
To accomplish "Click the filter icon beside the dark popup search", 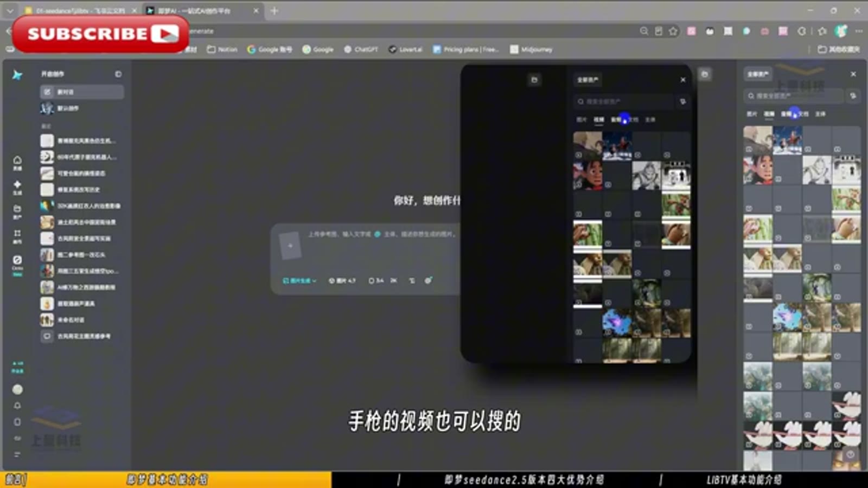I will click(x=682, y=101).
